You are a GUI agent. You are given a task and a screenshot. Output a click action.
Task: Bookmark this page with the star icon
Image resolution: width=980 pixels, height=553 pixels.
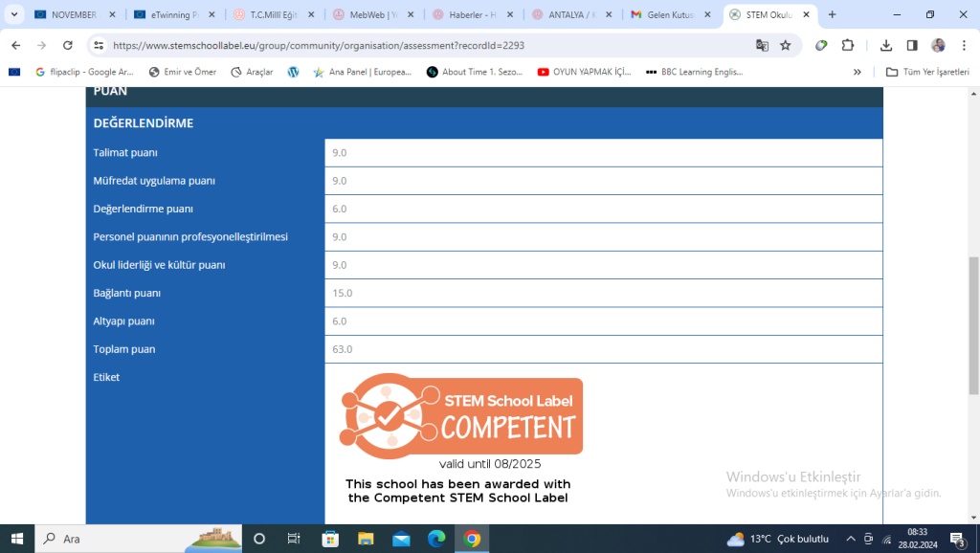coord(786,45)
